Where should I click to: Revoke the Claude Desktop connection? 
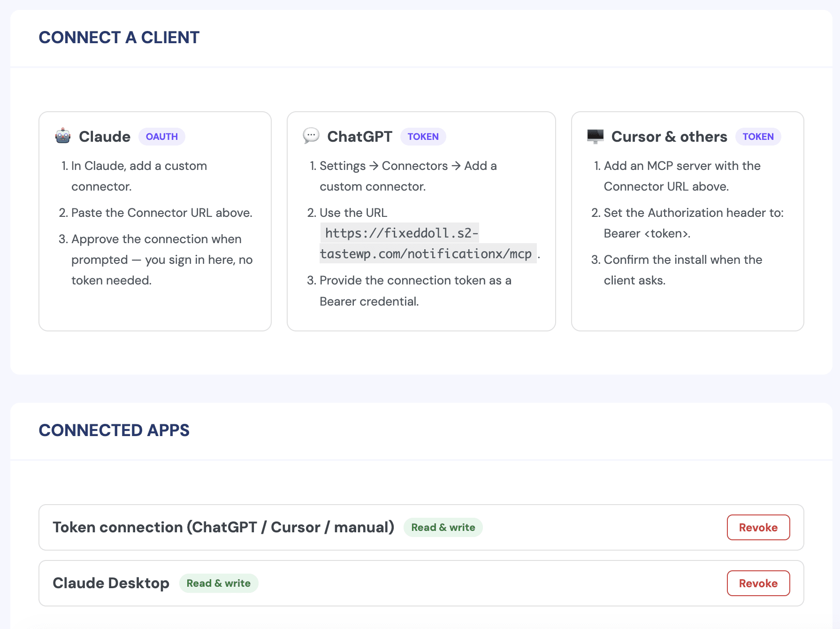pyautogui.click(x=758, y=583)
